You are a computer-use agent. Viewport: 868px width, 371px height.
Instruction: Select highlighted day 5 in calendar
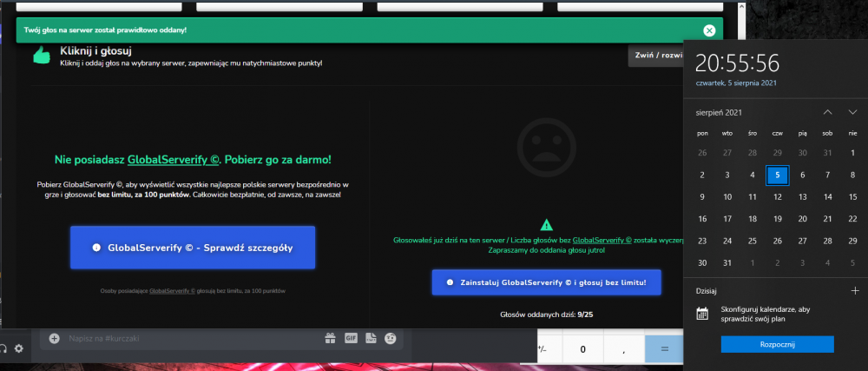tap(778, 175)
